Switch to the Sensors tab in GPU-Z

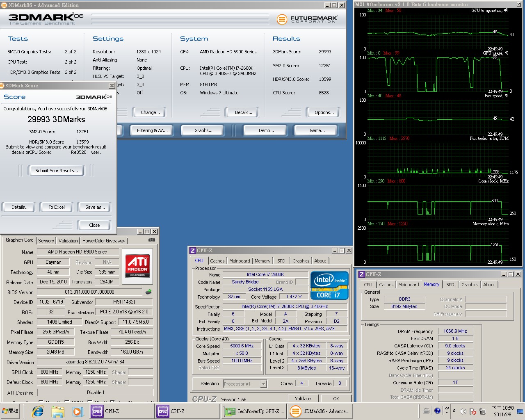point(46,241)
